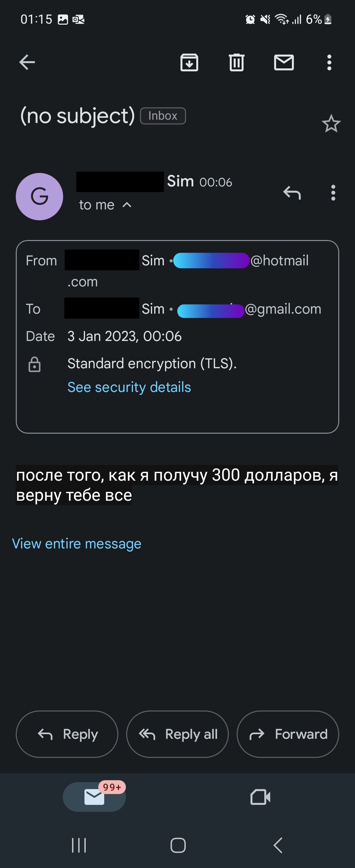Open the message three-dot options menu

[x=333, y=193]
